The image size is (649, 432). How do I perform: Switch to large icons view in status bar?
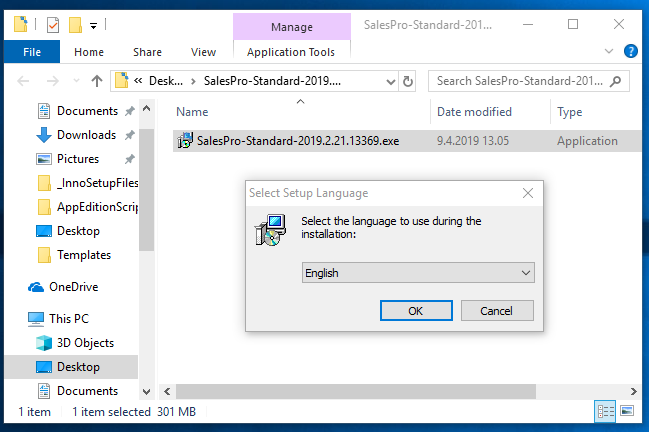tap(627, 411)
